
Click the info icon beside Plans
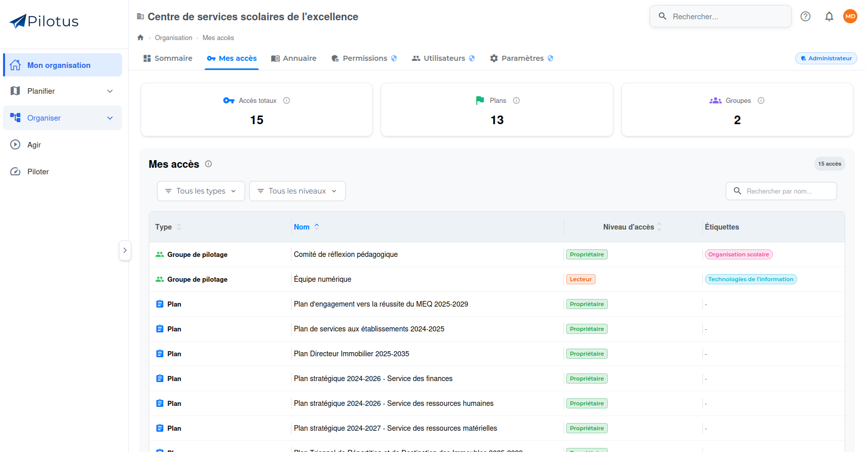pyautogui.click(x=517, y=100)
